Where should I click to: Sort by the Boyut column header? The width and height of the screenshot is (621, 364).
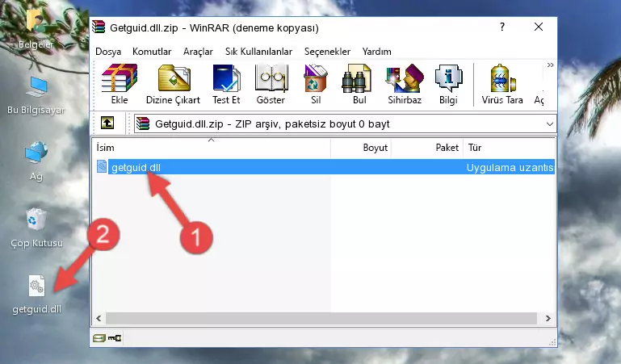361,148
